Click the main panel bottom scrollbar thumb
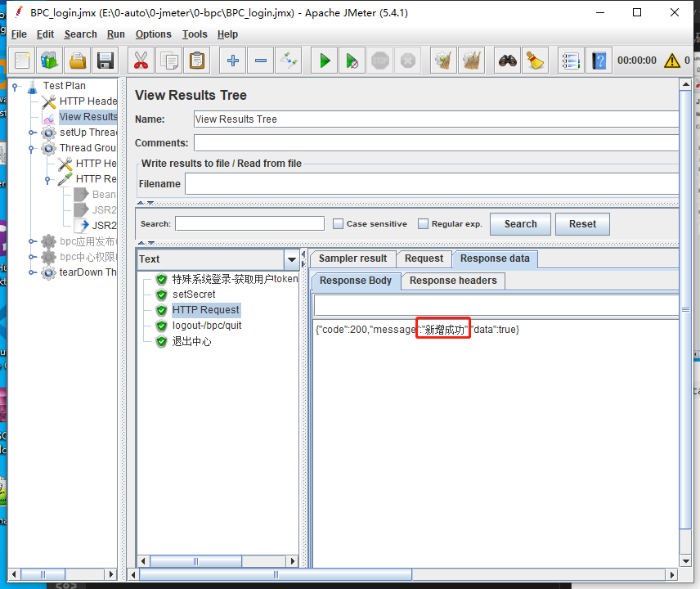 pyautogui.click(x=276, y=575)
